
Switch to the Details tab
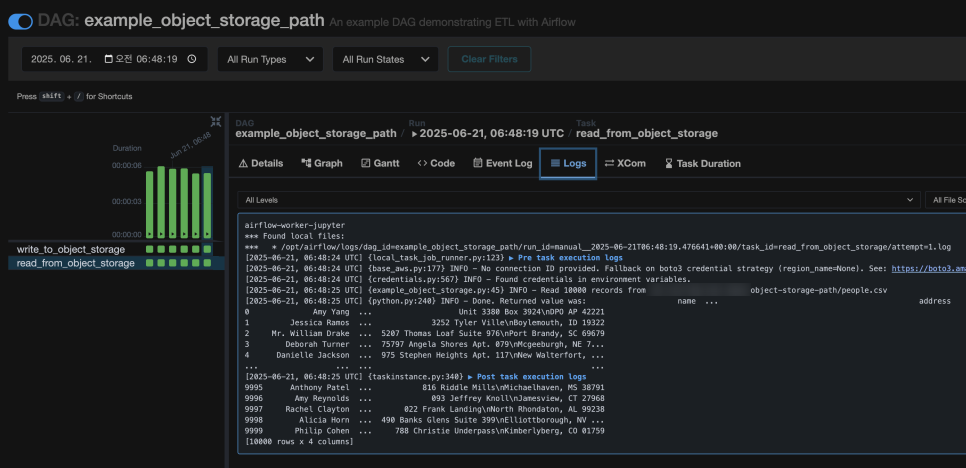pos(261,163)
